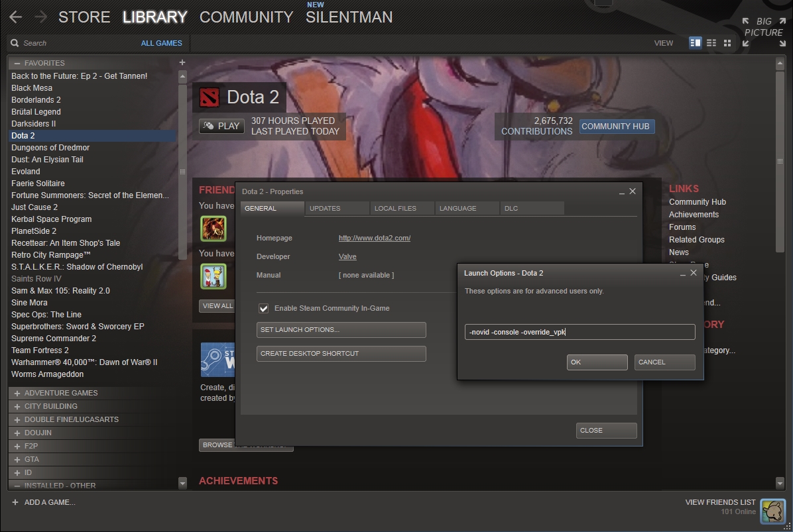The height and width of the screenshot is (532, 793).
Task: Click the launch options text field
Action: click(x=579, y=332)
